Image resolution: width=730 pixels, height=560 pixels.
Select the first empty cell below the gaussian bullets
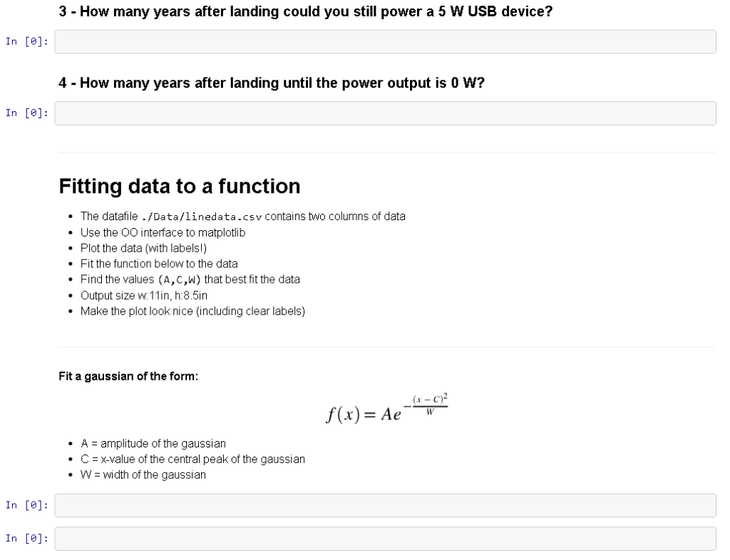tap(385, 505)
